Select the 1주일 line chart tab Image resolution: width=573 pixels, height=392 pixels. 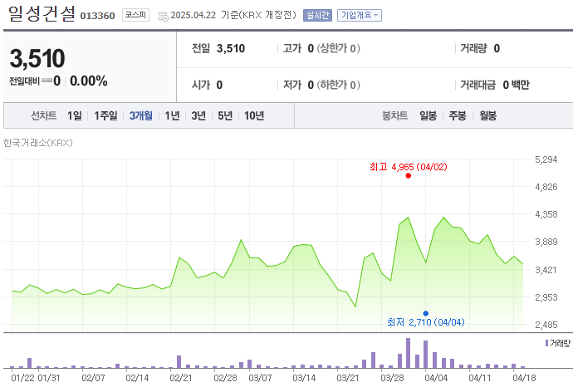105,115
